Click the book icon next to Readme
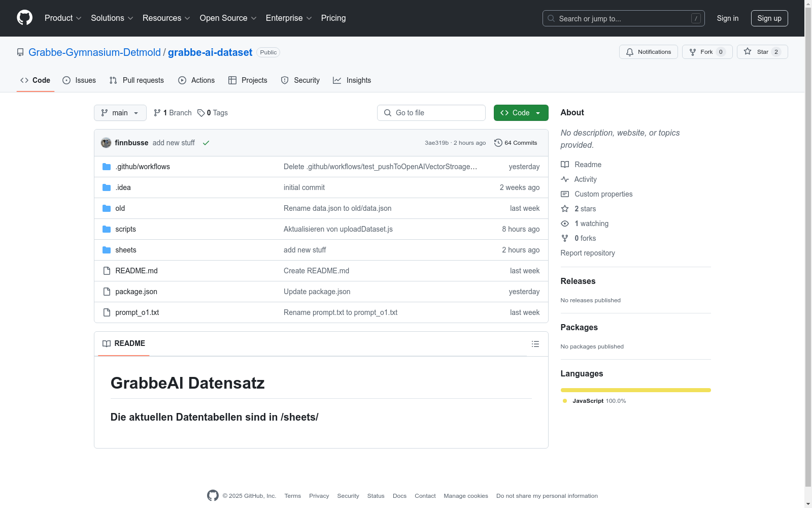 coord(565,165)
